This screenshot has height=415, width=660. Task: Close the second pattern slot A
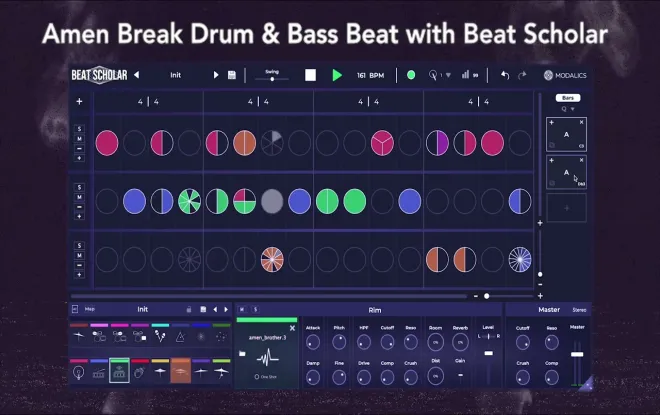pos(581,160)
